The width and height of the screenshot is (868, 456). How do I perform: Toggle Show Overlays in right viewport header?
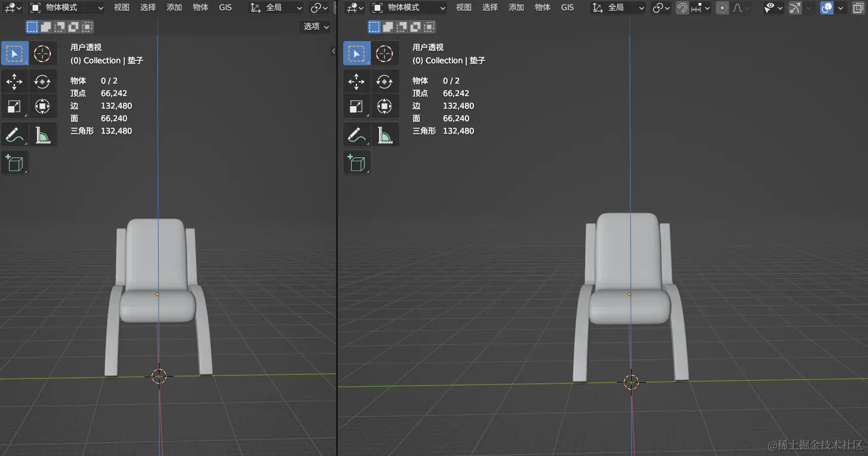827,8
